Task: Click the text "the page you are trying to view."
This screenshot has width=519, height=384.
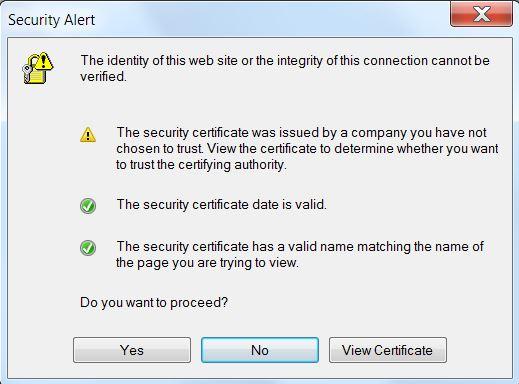Action: coord(207,263)
